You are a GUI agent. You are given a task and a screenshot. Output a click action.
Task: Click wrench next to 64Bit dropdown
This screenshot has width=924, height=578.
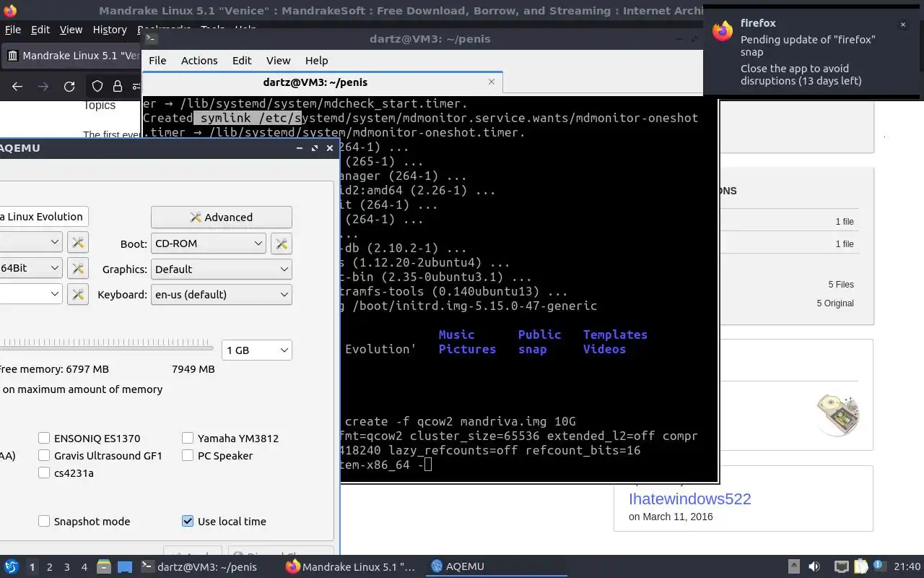[x=78, y=268]
